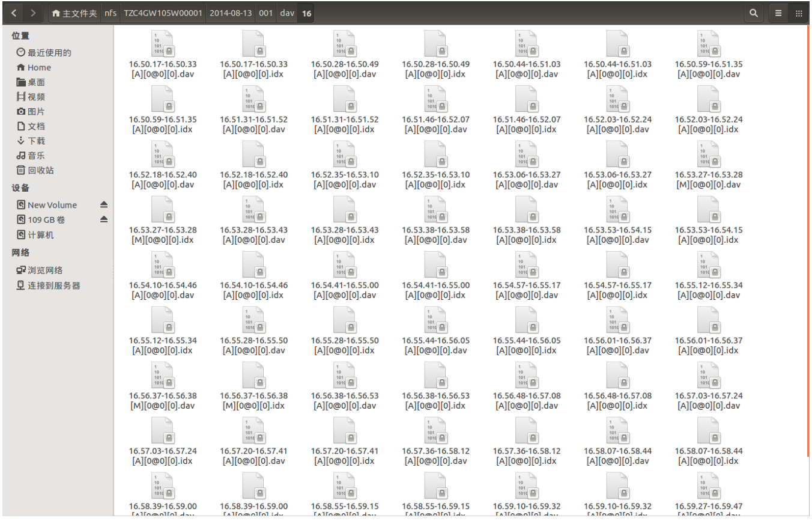Open 浏览网络 in the sidebar
The height and width of the screenshot is (521, 812).
pyautogui.click(x=40, y=270)
